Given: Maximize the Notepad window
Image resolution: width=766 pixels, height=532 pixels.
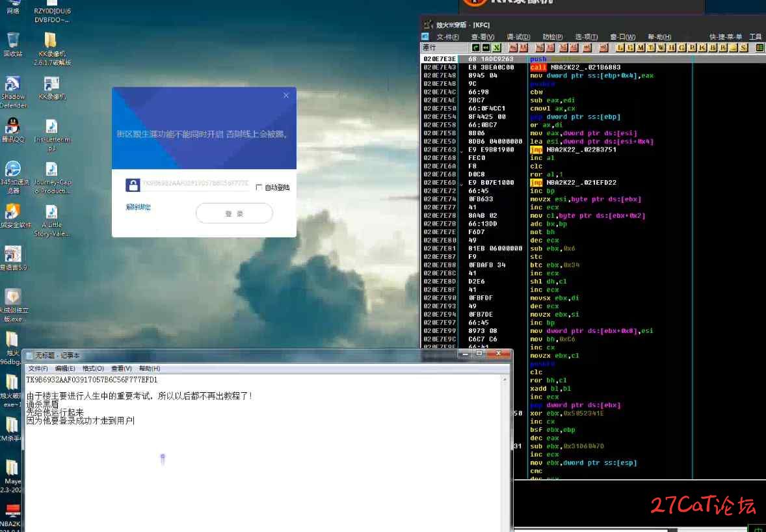Looking at the screenshot, I should point(479,353).
